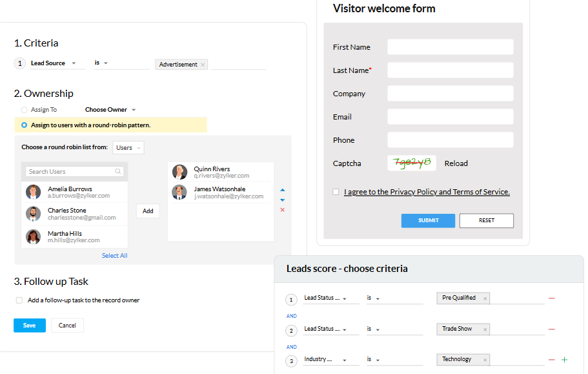The width and height of the screenshot is (588, 374).
Task: Move selected user up with blue arrow
Action: (x=282, y=190)
